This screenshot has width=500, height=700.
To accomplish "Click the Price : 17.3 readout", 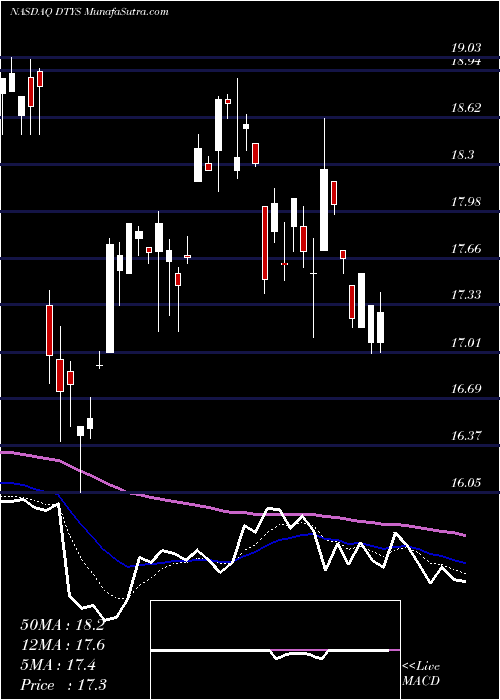I will click(x=63, y=684).
